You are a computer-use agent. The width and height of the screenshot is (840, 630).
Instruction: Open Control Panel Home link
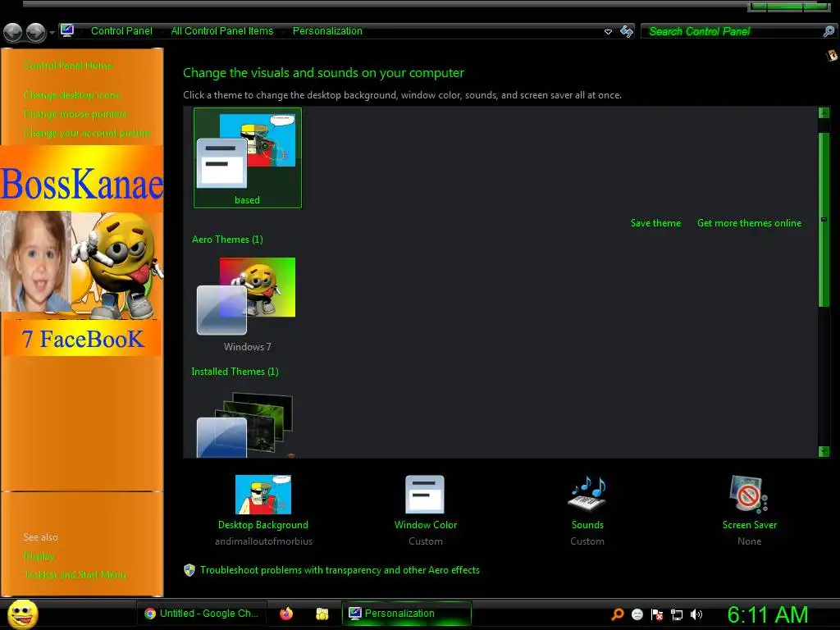coord(68,66)
